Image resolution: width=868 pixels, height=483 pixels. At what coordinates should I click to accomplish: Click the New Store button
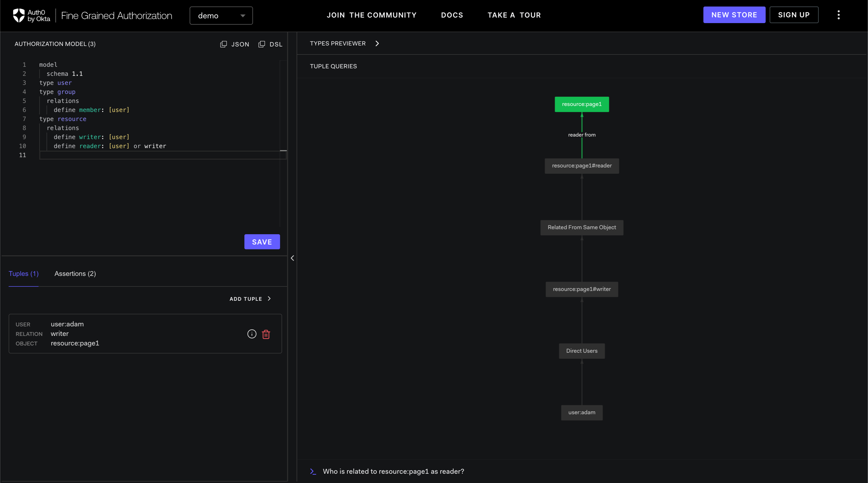[x=734, y=15]
